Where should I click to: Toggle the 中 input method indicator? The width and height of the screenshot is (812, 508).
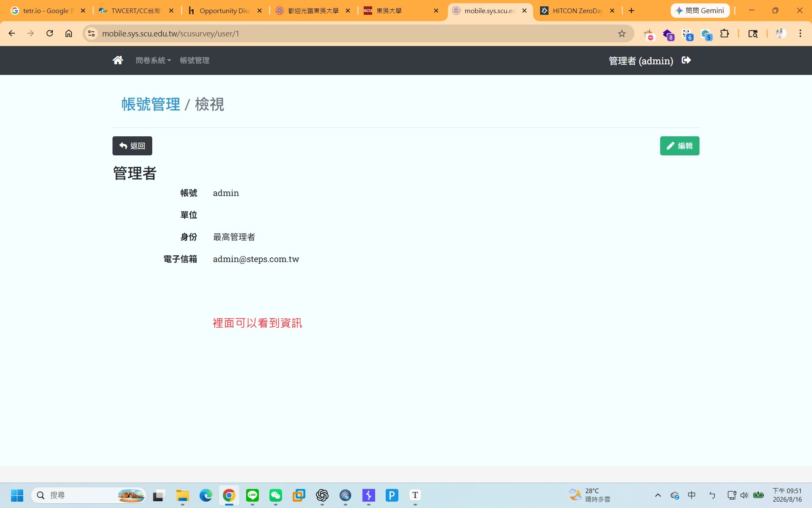pyautogui.click(x=692, y=495)
